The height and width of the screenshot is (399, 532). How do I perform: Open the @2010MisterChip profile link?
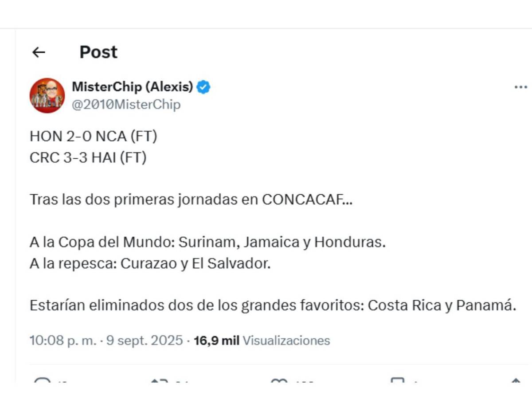coord(127,105)
